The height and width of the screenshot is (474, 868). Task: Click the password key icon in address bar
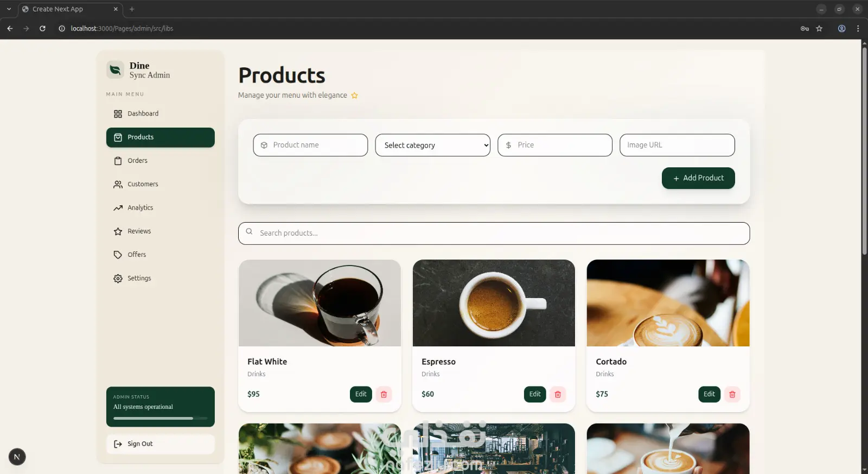point(805,29)
